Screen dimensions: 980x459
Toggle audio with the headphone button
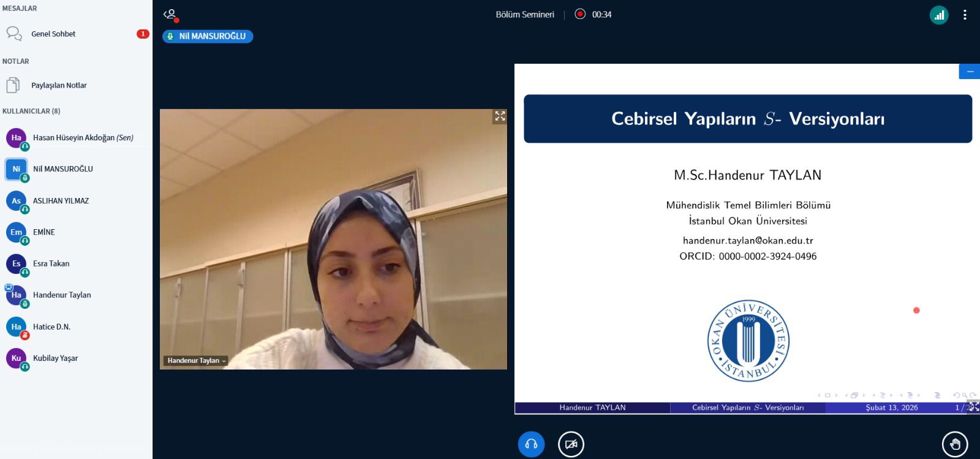click(531, 444)
